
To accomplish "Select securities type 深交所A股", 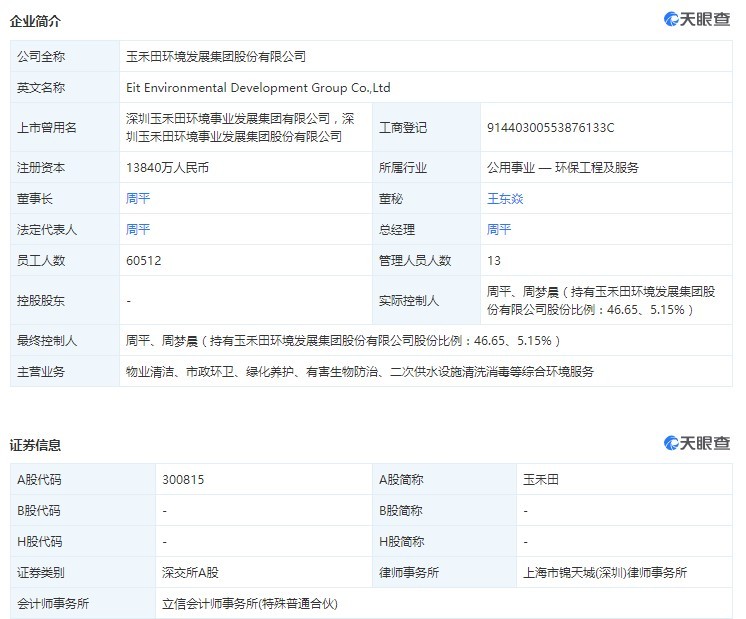I will click(190, 572).
